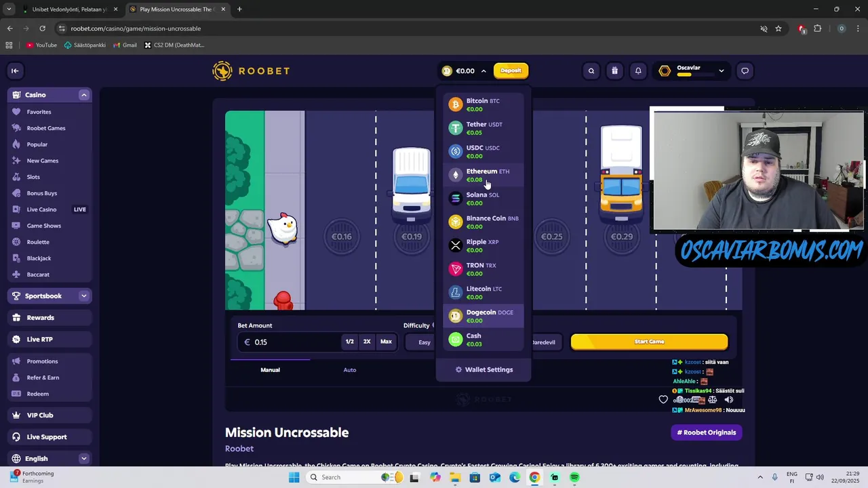Reload the page in Chrome
868x488 pixels.
click(x=42, y=28)
